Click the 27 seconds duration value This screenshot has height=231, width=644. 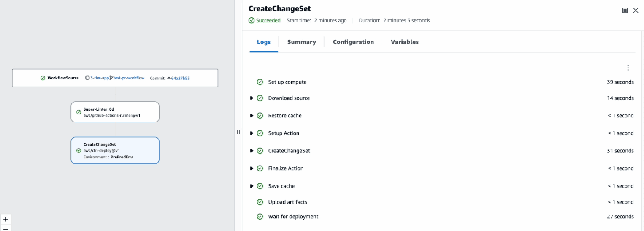[x=620, y=217]
